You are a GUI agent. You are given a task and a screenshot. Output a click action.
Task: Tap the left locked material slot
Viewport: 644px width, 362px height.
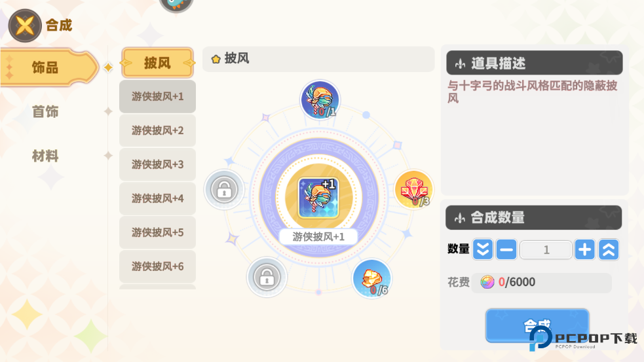(224, 190)
